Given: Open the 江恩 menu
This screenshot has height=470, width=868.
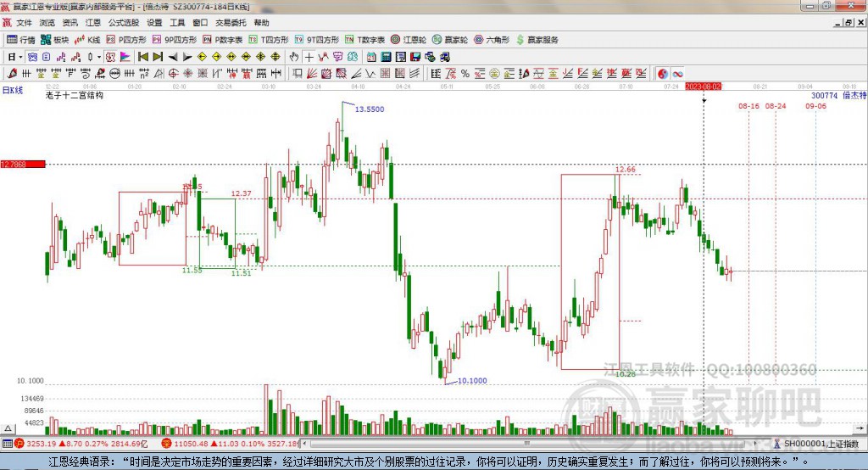Looking at the screenshot, I should coord(93,23).
